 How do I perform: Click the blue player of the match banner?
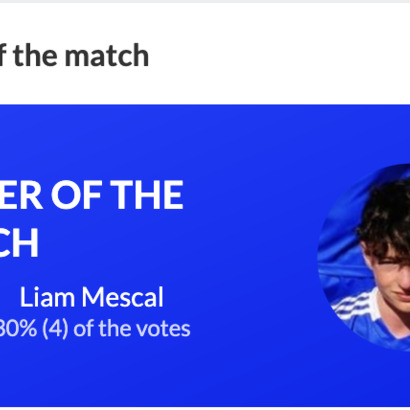(x=205, y=256)
